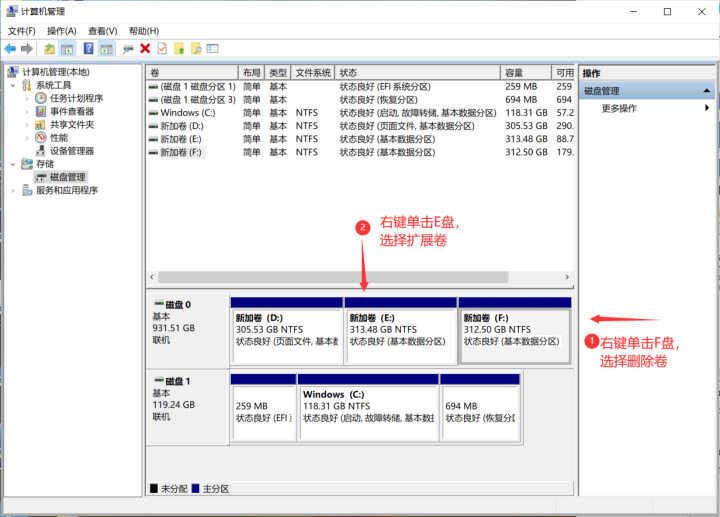Click the Services and Applications icon (服务和应用程序)
The height and width of the screenshot is (517, 720).
click(27, 190)
